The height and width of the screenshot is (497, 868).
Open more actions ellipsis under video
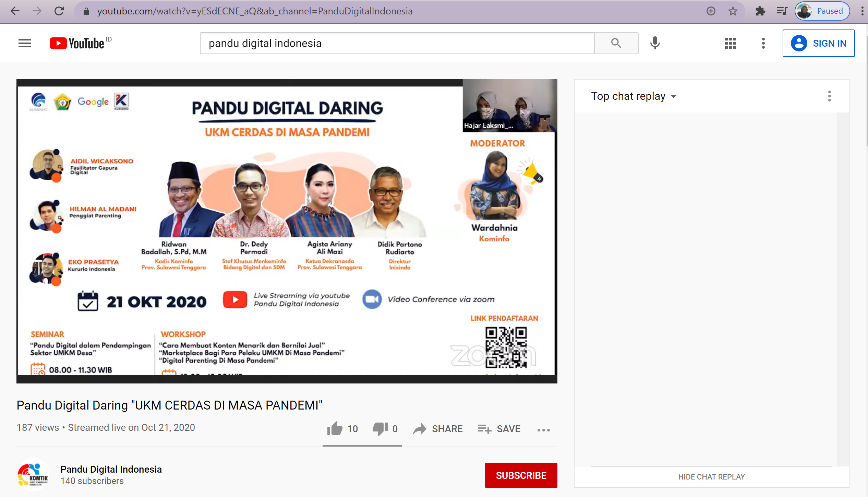tap(543, 430)
